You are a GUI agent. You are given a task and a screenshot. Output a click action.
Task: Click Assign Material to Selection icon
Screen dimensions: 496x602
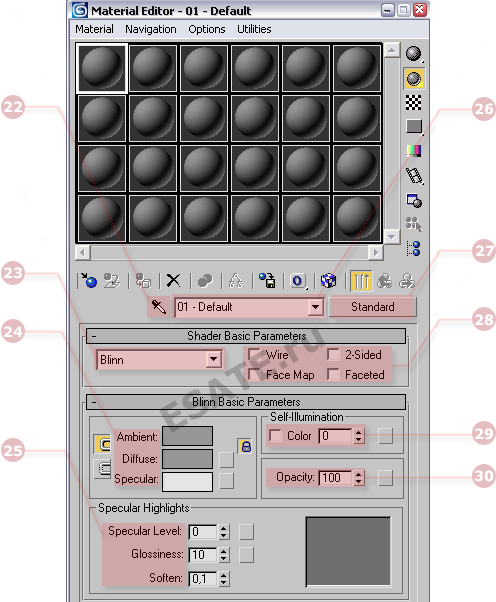(143, 281)
